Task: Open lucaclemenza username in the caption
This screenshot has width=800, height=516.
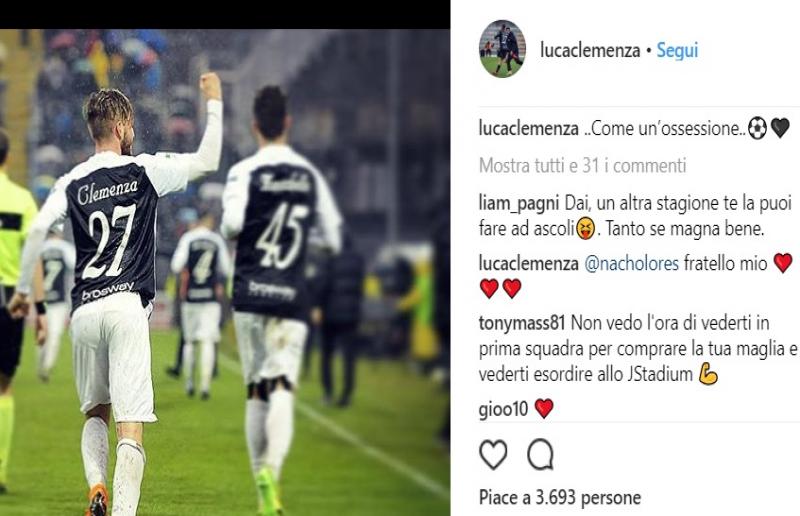Action: (528, 128)
